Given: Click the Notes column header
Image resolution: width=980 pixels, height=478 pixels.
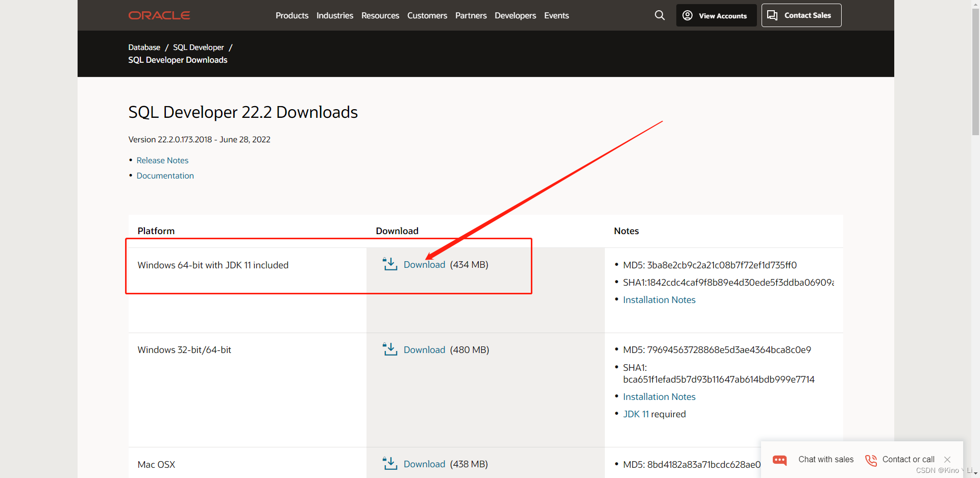Looking at the screenshot, I should click(x=626, y=231).
